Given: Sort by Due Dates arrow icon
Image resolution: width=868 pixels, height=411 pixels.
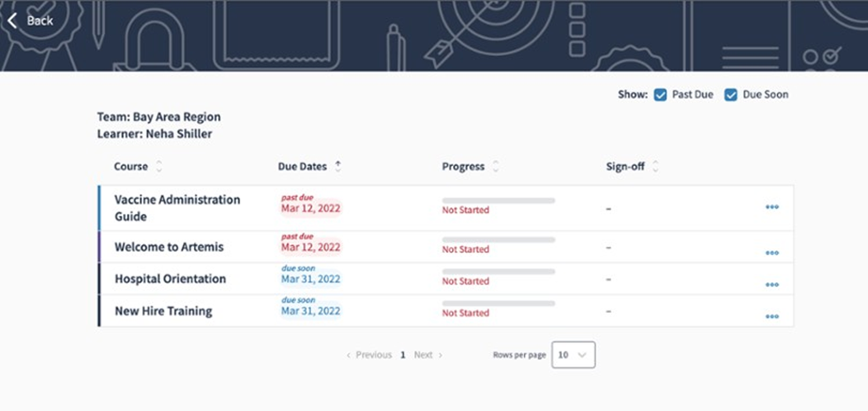Looking at the screenshot, I should pyautogui.click(x=337, y=166).
